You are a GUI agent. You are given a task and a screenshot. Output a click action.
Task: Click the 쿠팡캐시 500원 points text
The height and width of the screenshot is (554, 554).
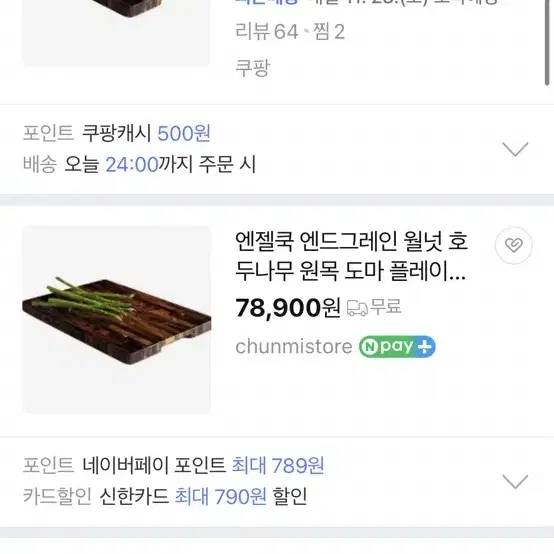pos(146,134)
